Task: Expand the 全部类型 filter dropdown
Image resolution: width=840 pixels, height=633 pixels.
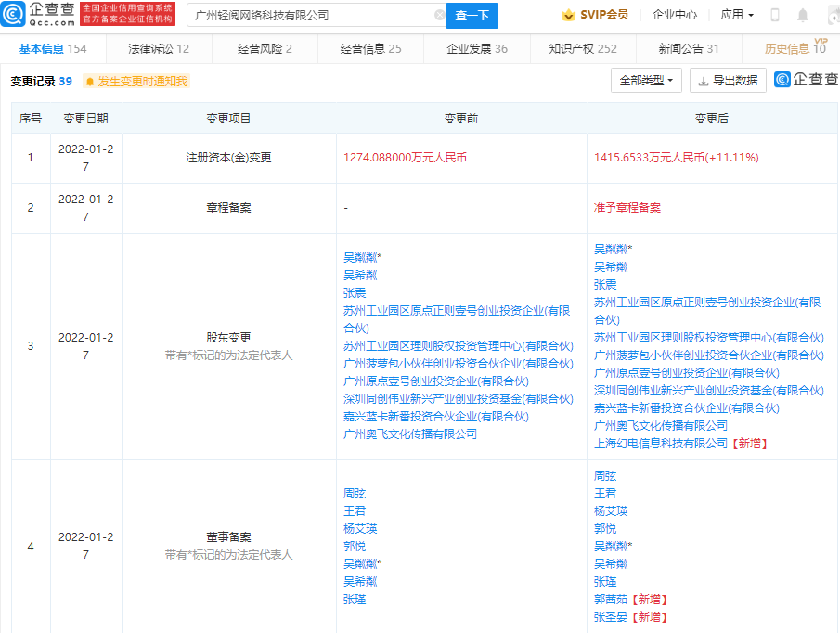Action: [646, 81]
